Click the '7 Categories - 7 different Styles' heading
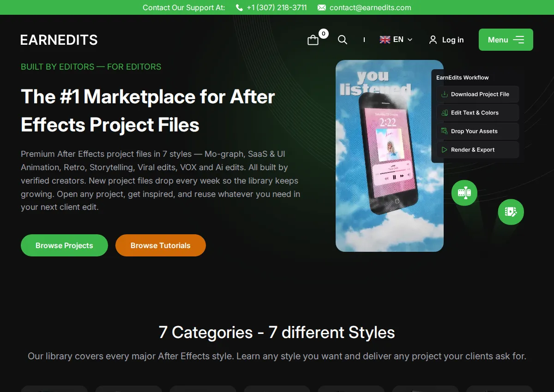 [x=277, y=332]
